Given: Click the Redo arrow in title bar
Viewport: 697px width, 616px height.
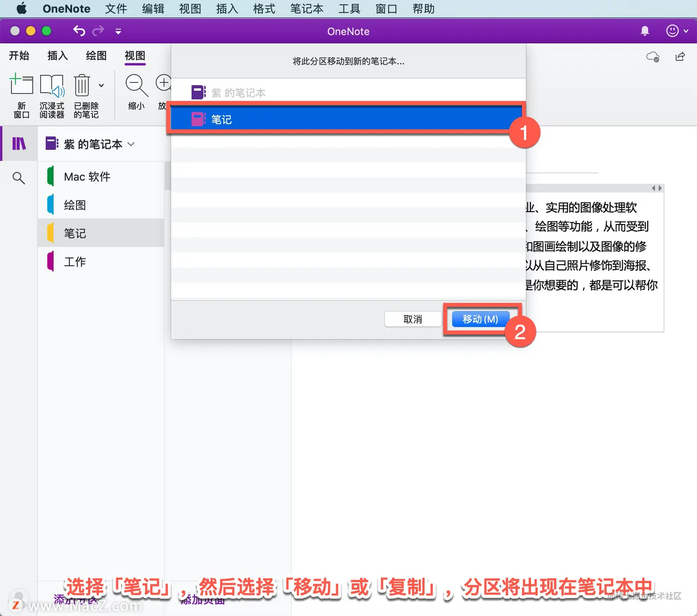Looking at the screenshot, I should [x=98, y=31].
